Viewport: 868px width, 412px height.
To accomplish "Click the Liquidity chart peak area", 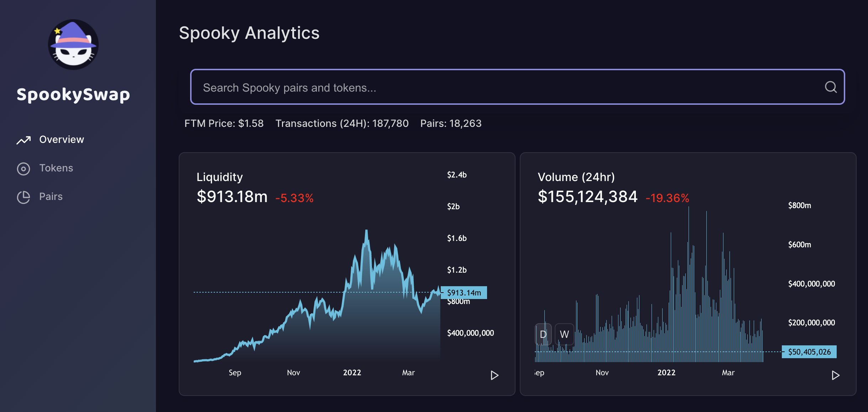I will click(366, 235).
